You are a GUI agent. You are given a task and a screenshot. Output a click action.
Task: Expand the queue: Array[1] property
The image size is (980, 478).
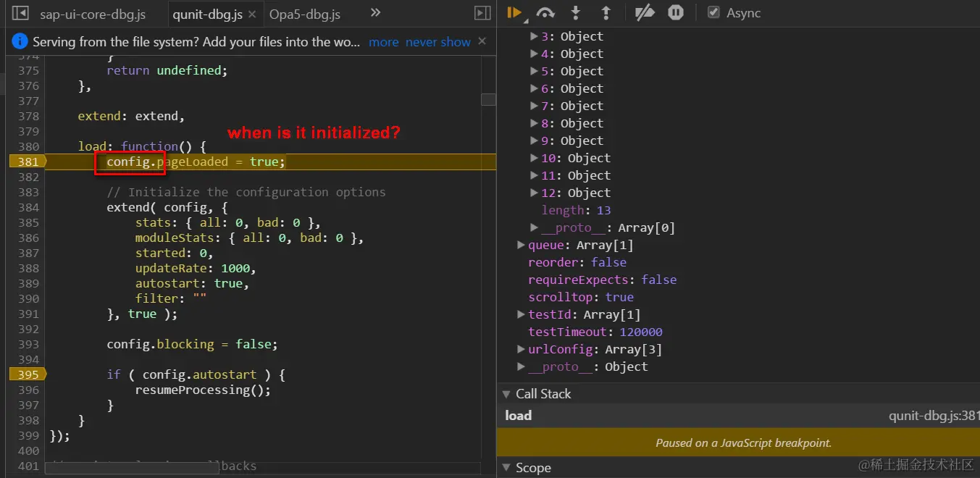click(521, 245)
